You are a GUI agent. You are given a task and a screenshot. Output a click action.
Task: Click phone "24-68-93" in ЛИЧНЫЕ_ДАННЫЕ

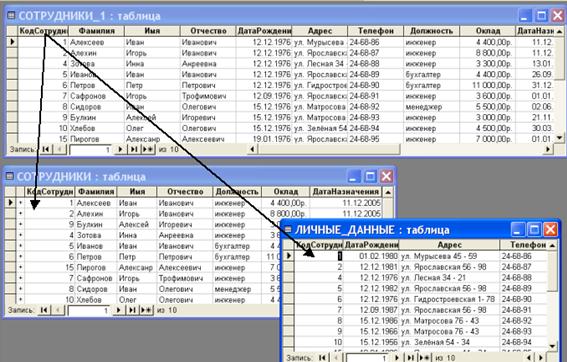pyautogui.click(x=524, y=331)
